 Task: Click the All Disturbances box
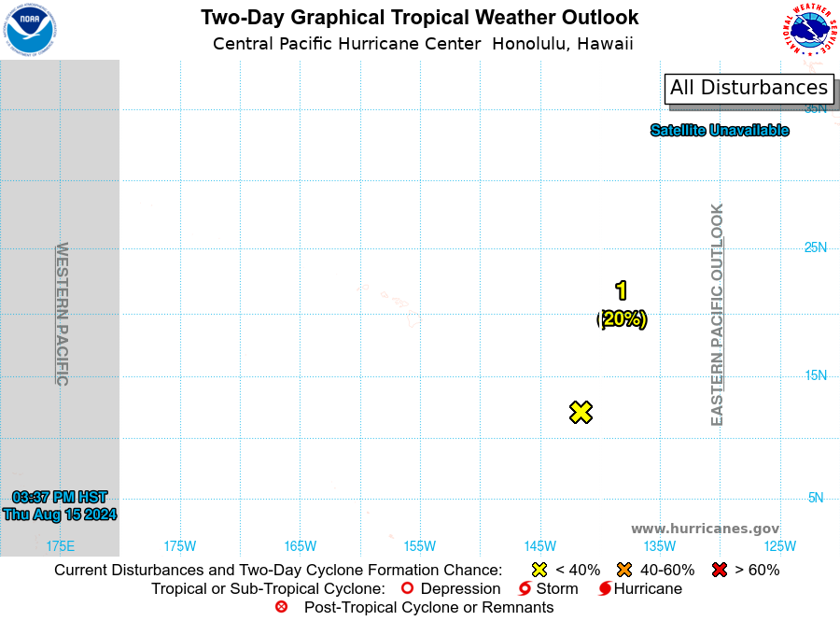point(749,88)
